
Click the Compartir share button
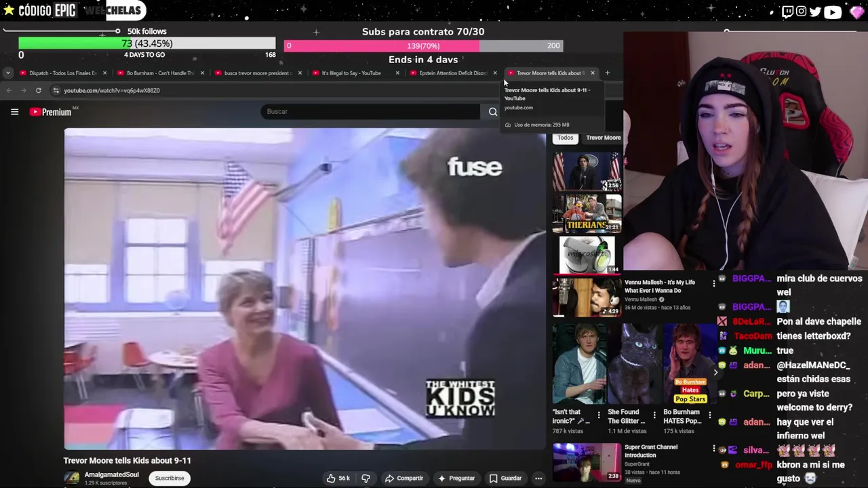(x=404, y=479)
